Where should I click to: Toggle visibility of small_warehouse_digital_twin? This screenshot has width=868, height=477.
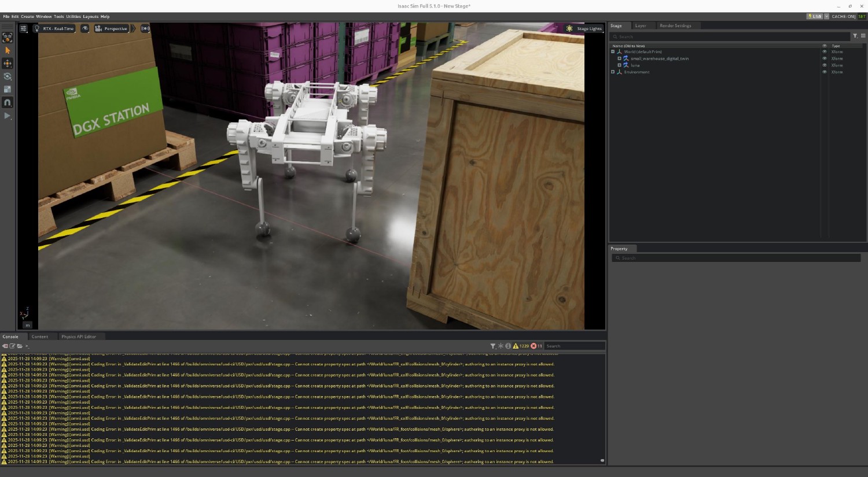[825, 58]
